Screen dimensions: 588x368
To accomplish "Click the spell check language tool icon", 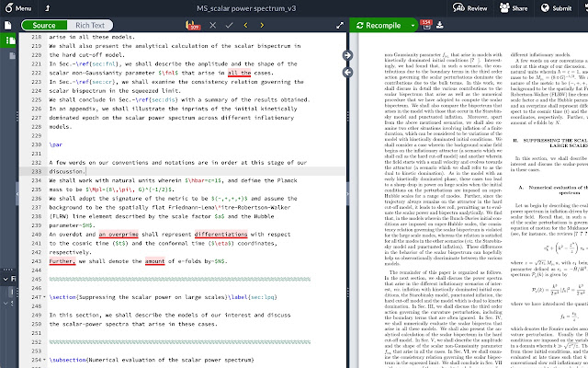I will click(193, 26).
